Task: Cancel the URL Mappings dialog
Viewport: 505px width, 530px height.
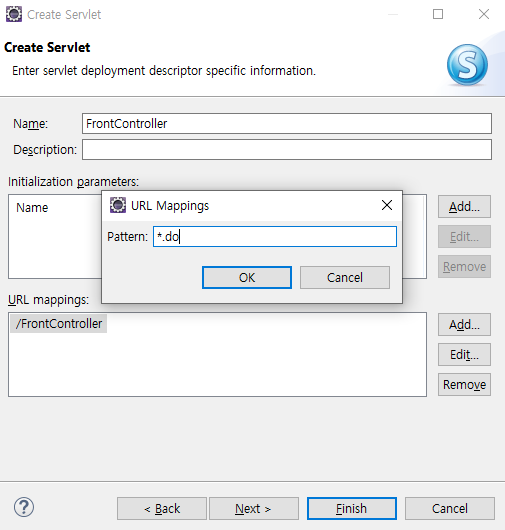Action: [x=345, y=278]
